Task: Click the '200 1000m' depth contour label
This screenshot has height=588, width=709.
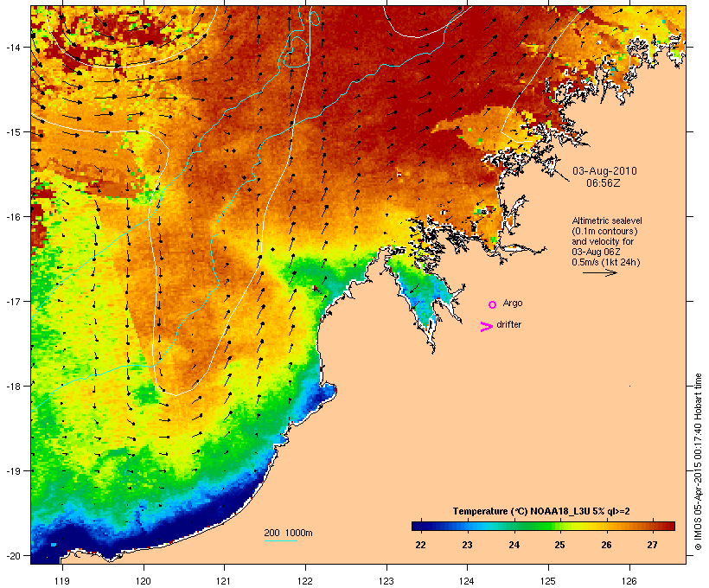Action: pos(288,533)
